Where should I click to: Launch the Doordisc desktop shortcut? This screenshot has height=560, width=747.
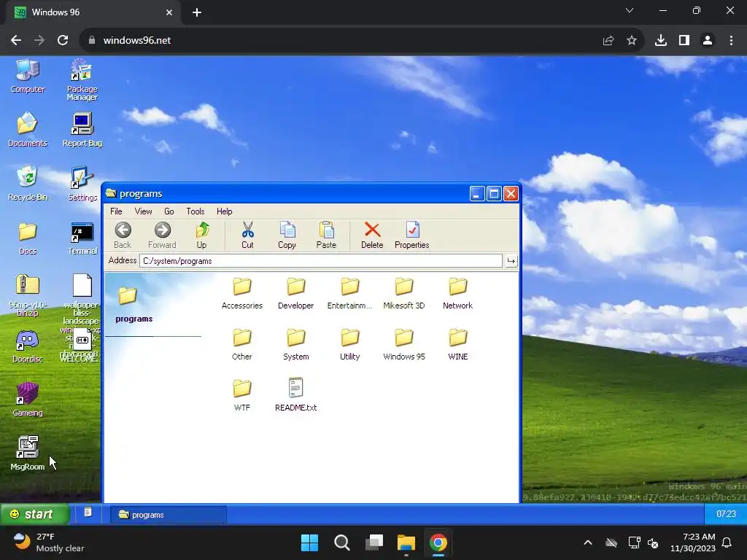pos(28,346)
